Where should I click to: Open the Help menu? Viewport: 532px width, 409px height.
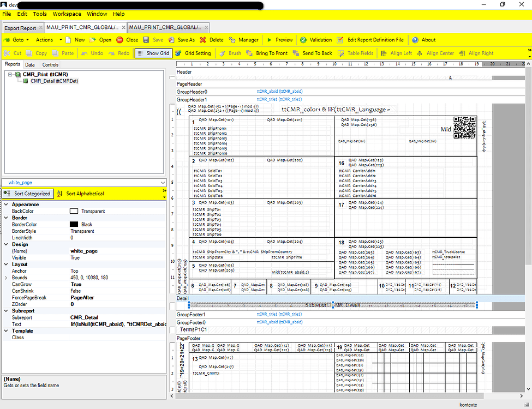coord(119,14)
